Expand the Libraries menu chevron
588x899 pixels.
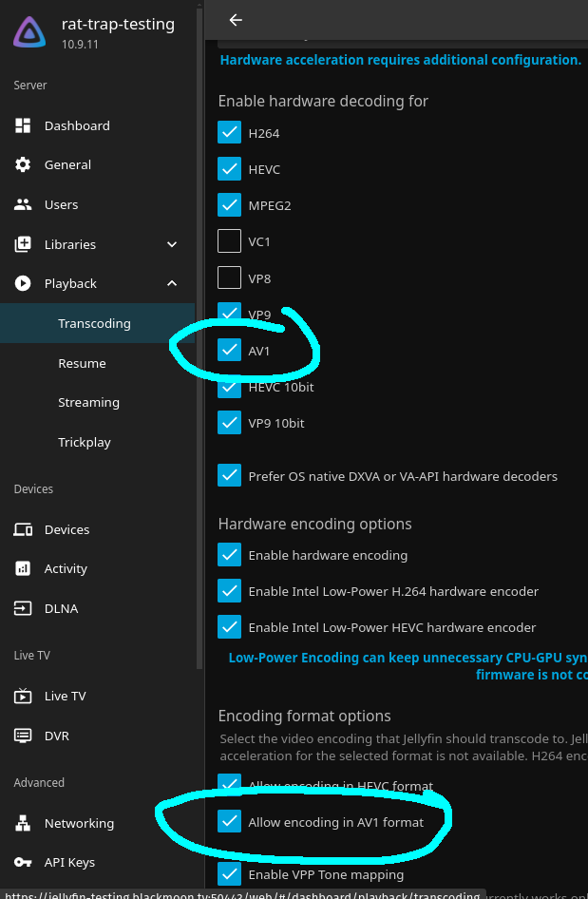[172, 244]
